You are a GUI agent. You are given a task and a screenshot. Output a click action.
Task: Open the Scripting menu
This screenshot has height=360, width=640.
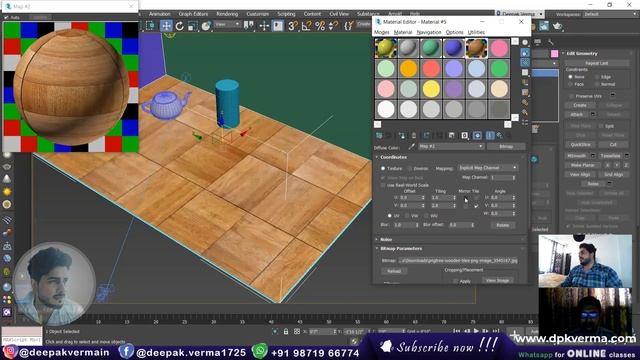point(286,14)
